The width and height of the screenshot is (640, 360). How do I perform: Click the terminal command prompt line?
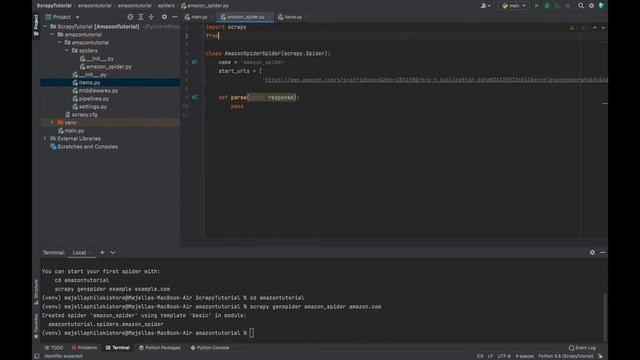point(148,333)
